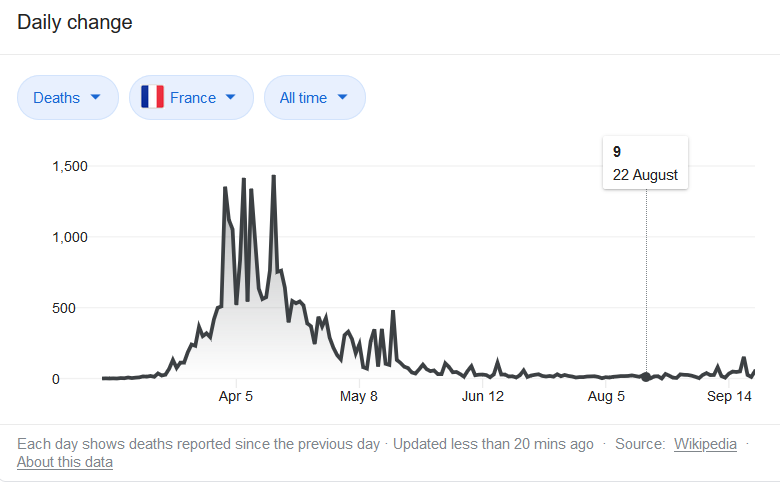Click the Sep 14 axis label

coord(729,396)
